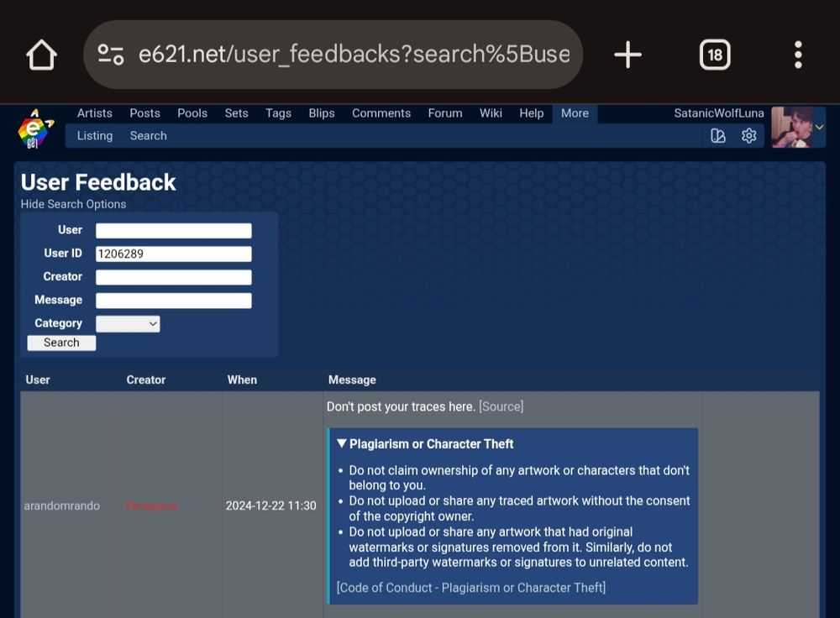
Task: Click "Don't post your traces here." text
Action: [x=401, y=406]
